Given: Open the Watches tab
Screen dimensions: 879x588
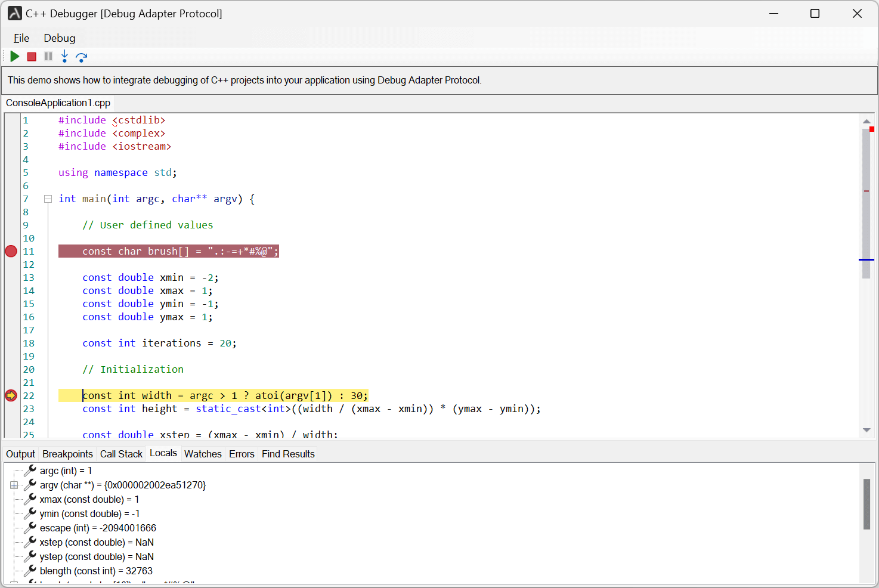Looking at the screenshot, I should coord(203,454).
